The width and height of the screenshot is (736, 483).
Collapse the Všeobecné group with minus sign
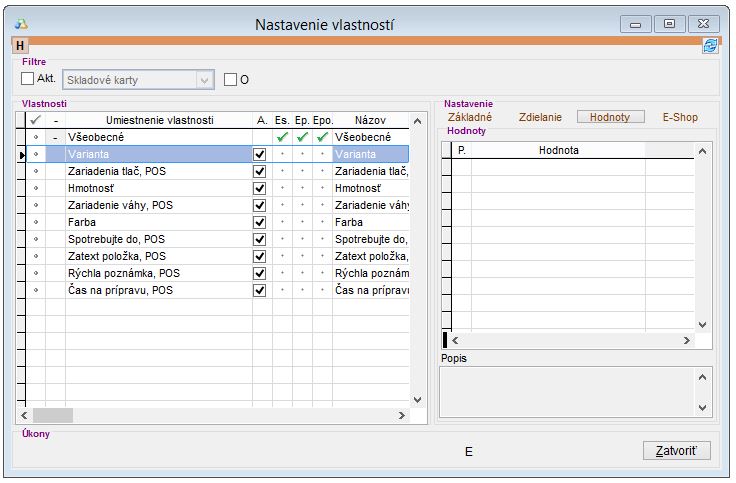coord(55,137)
